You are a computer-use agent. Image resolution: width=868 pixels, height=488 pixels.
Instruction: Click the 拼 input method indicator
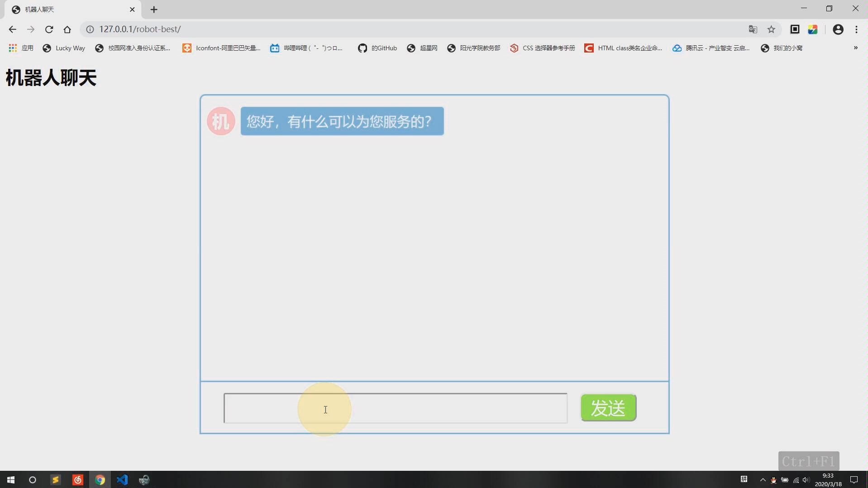(x=744, y=479)
